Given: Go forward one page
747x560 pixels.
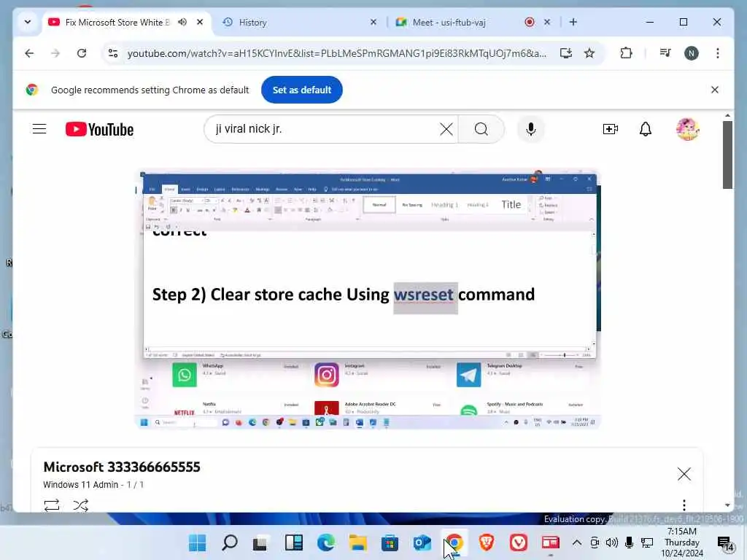Looking at the screenshot, I should tap(55, 53).
